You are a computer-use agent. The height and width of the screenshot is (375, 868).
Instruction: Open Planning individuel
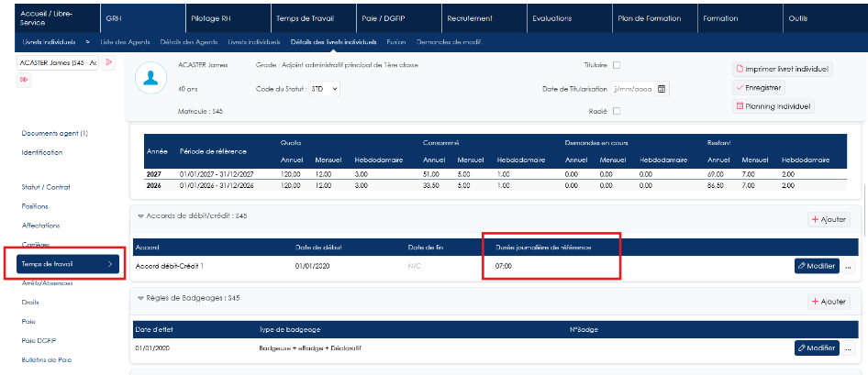773,106
